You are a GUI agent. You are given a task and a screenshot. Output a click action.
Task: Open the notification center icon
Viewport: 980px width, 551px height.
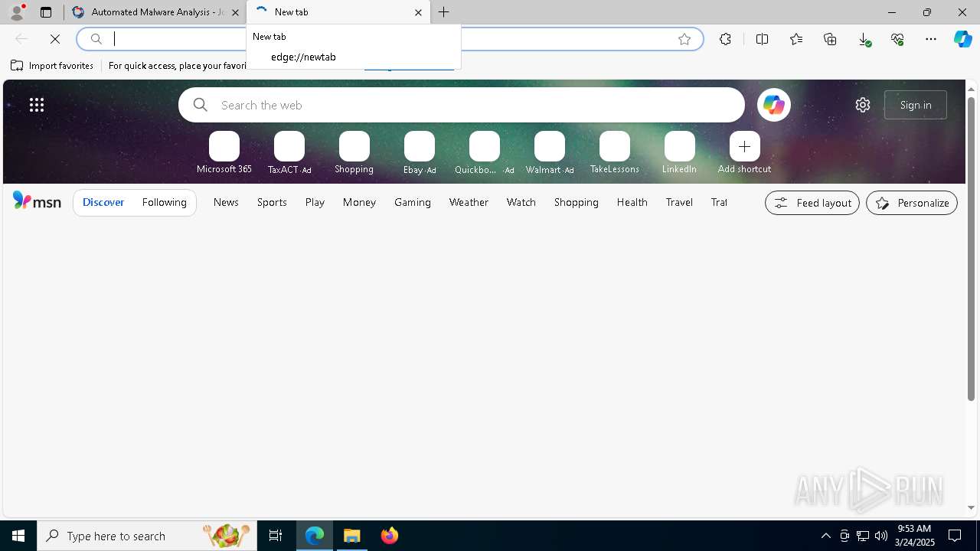coord(955,536)
